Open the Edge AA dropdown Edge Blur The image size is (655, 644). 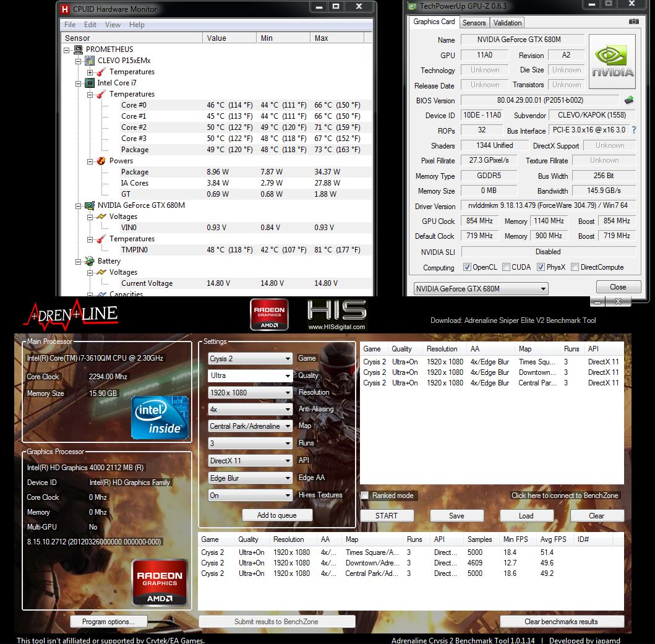(250, 478)
